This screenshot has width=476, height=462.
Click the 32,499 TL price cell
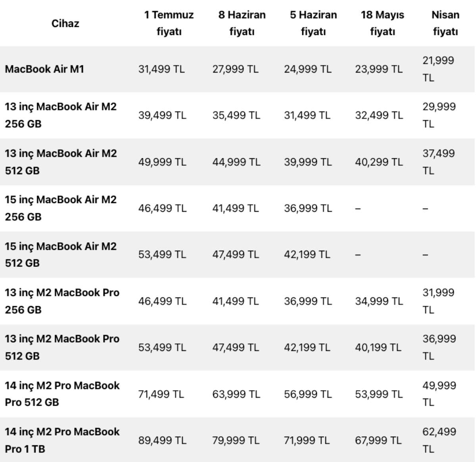379,115
